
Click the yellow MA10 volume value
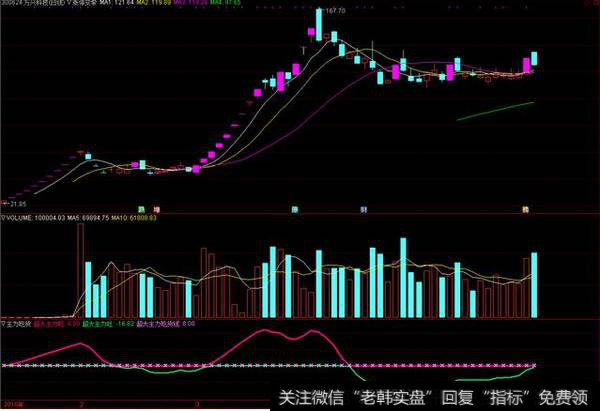coord(134,218)
